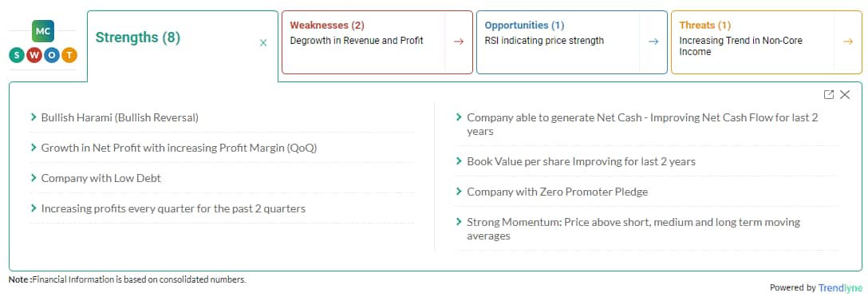Viewport: 868px width, 301px height.
Task: Click the green MC logo icon
Action: tap(42, 32)
